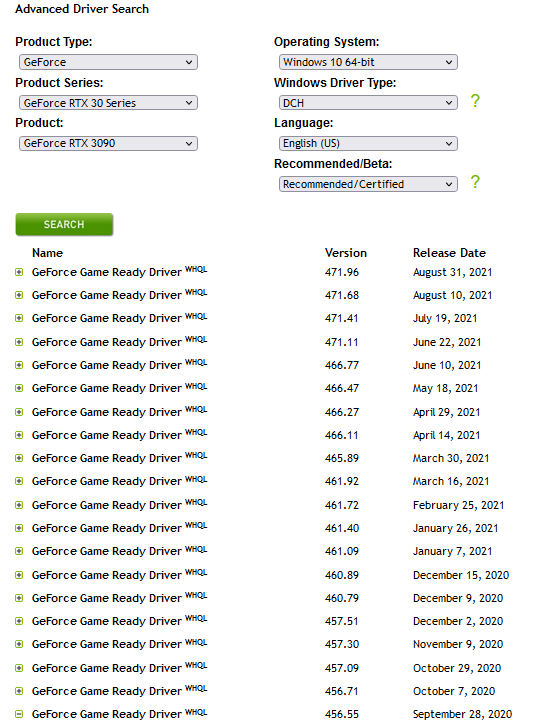The image size is (537, 727).
Task: Expand the driver row for version 471.11
Action: pos(19,342)
